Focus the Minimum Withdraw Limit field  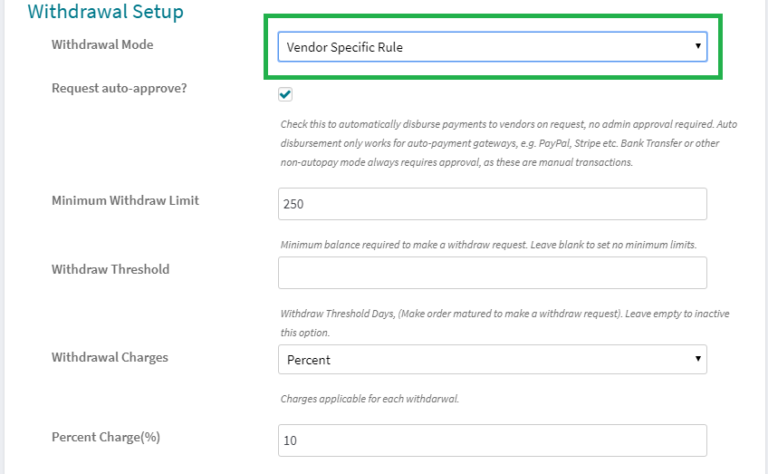pyautogui.click(x=492, y=204)
